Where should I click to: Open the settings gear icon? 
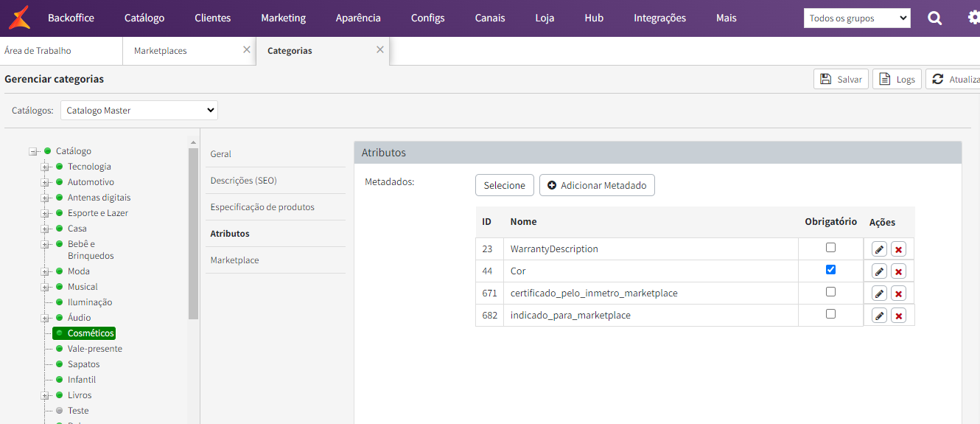tap(973, 18)
